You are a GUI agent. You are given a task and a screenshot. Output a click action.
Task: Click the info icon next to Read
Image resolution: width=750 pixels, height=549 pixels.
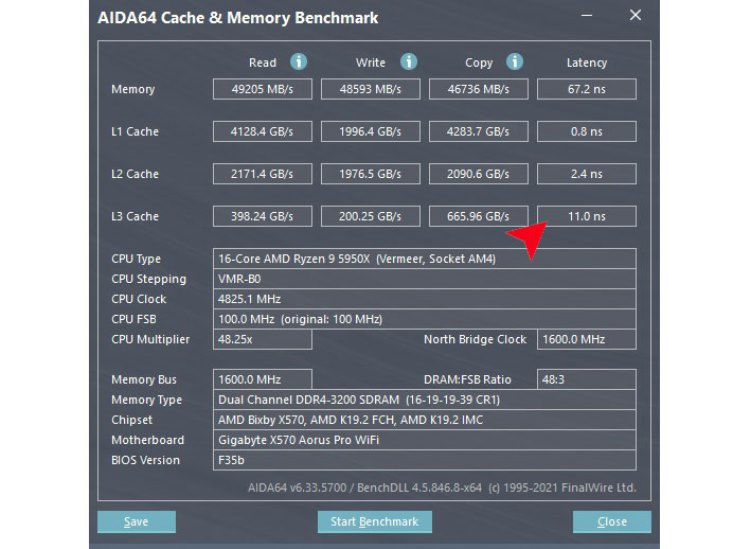point(298,62)
